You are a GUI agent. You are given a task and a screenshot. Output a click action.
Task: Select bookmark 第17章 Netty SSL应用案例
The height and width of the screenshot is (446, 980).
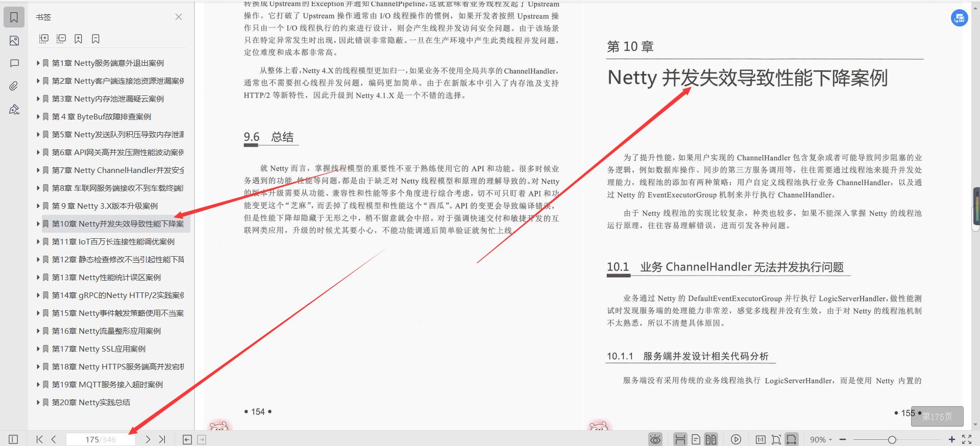click(x=99, y=349)
